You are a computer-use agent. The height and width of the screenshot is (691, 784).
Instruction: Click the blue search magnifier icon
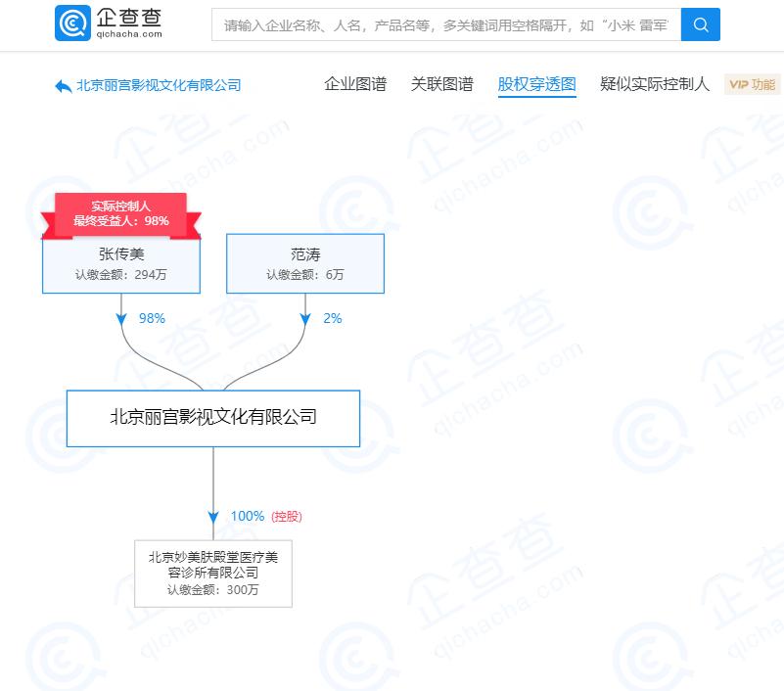coord(701,24)
